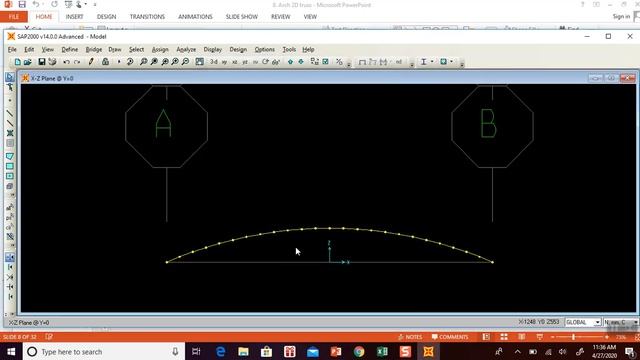Open the Tools menu in SAP2000
This screenshot has height=360, width=640.
pos(289,49)
